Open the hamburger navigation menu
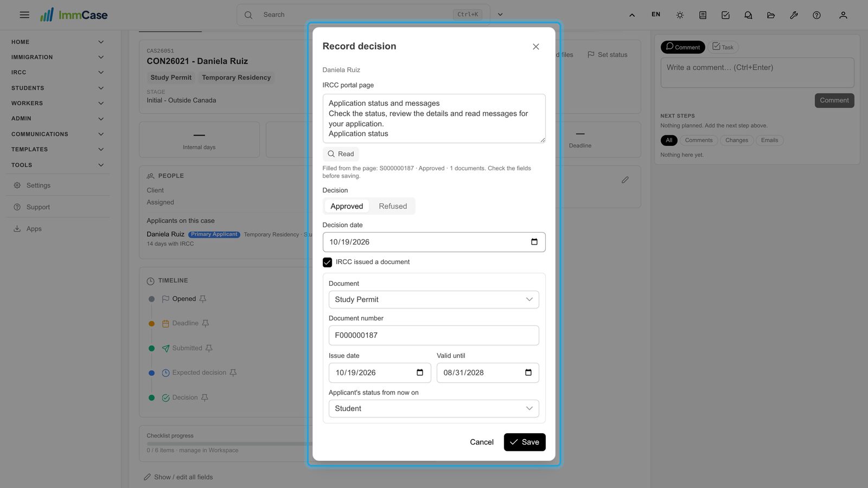Image resolution: width=868 pixels, height=488 pixels. pos(24,15)
